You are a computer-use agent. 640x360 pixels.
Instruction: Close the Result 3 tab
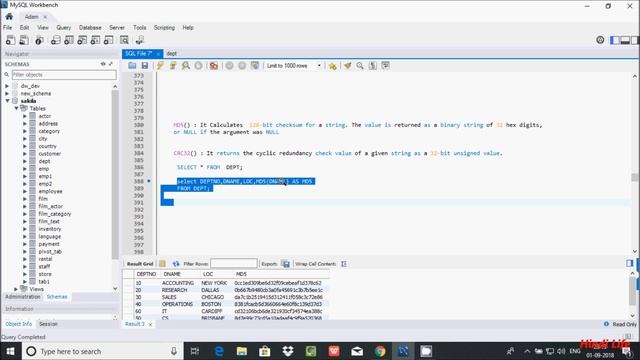(151, 324)
